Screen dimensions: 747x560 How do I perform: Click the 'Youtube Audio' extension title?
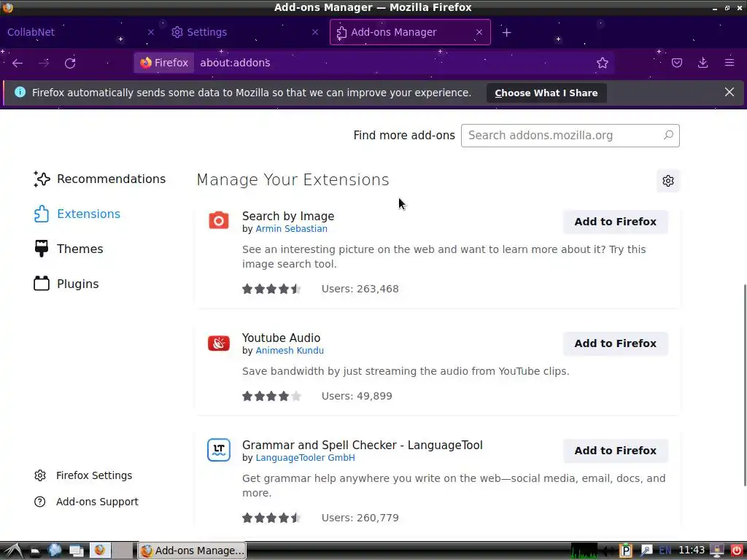(x=281, y=338)
